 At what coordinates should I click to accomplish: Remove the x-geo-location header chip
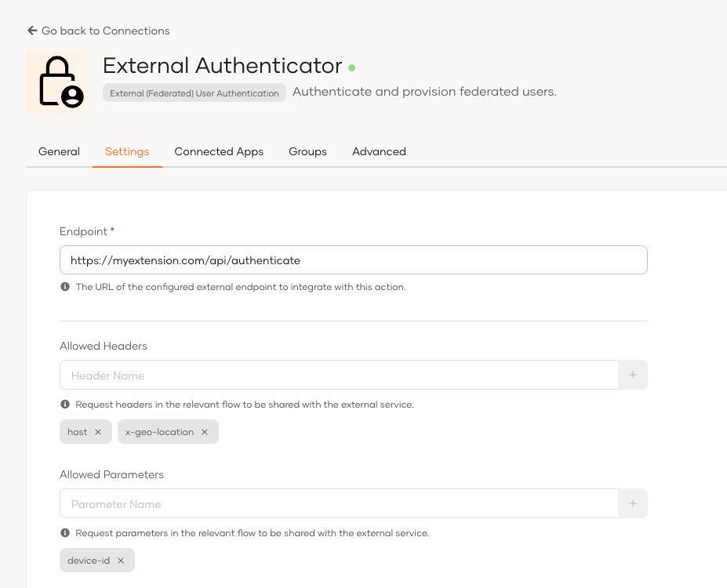point(204,431)
